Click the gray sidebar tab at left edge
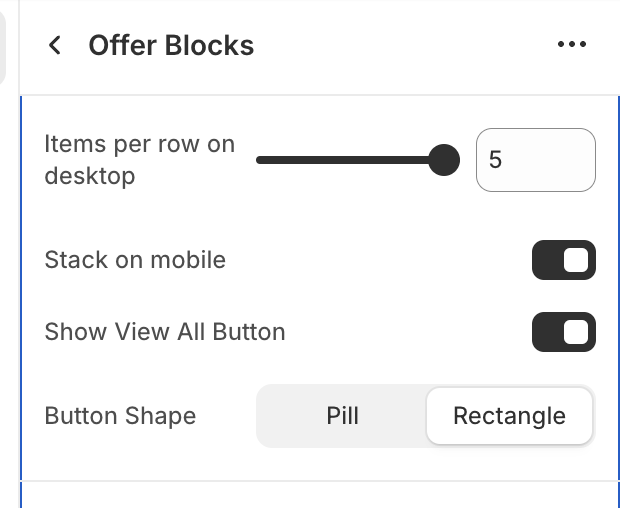The width and height of the screenshot is (620, 508). [x=3, y=45]
